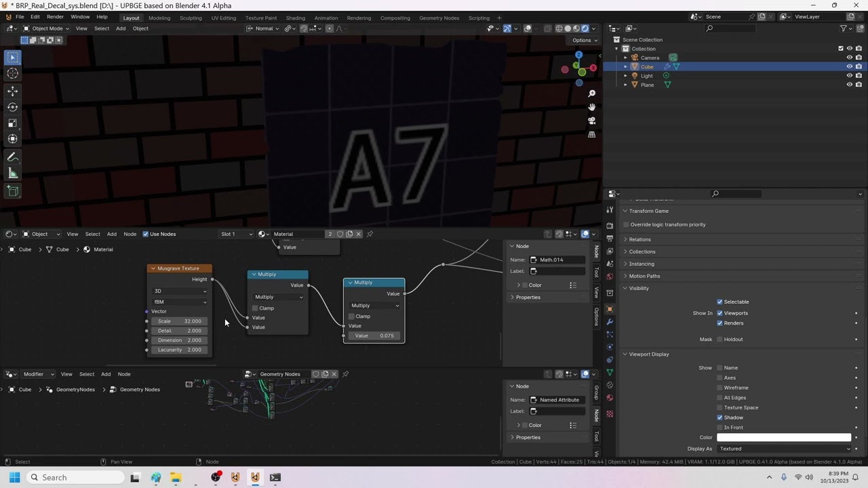
Task: Enable Clamp on the selected Multiply node
Action: [352, 317]
